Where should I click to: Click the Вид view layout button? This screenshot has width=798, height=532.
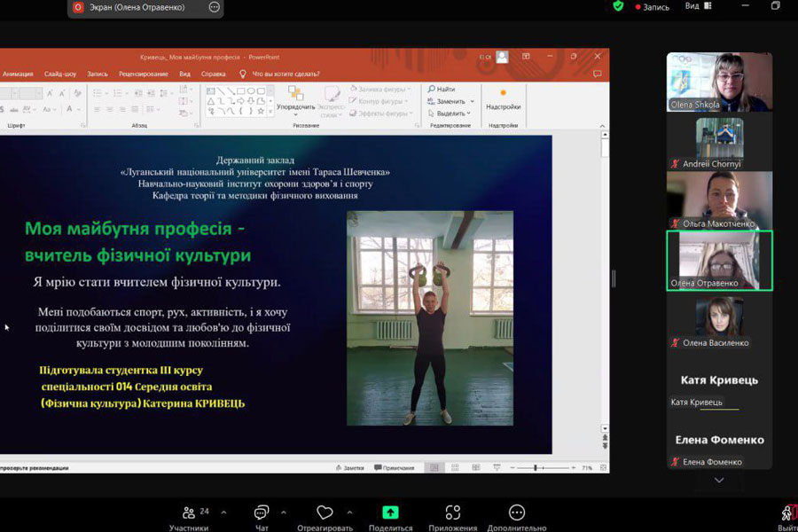(x=695, y=6)
